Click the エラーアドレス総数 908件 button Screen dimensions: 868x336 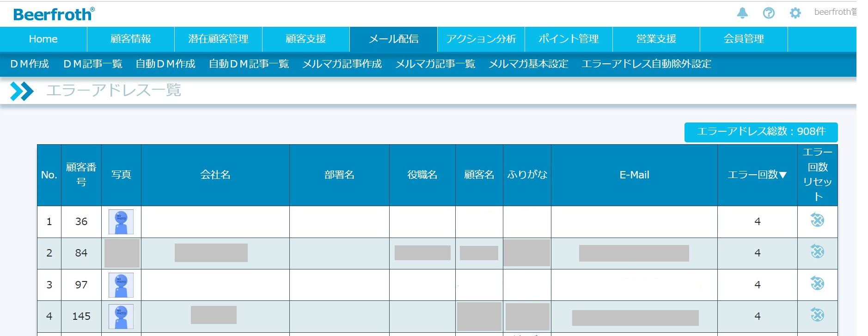(761, 132)
